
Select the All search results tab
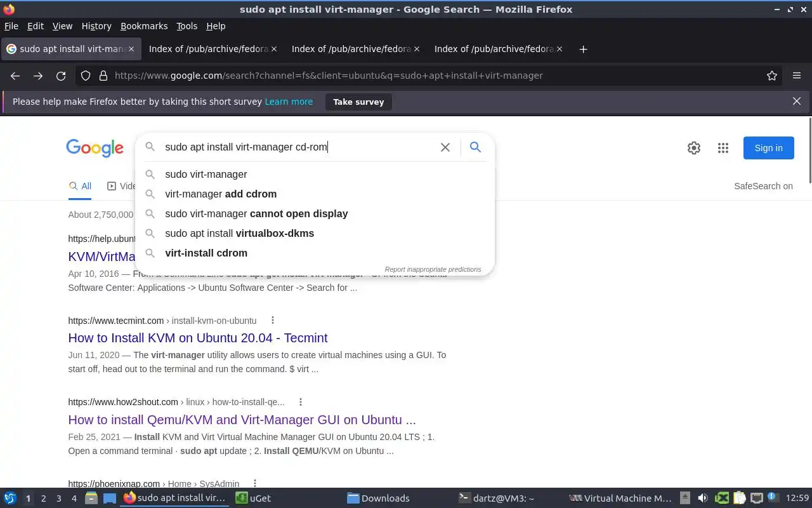(x=80, y=186)
